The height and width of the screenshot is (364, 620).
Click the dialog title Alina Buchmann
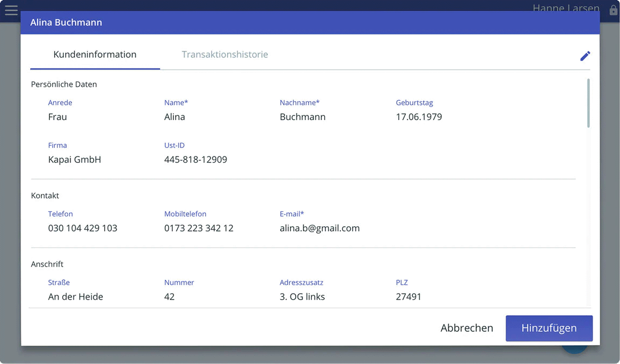[66, 23]
